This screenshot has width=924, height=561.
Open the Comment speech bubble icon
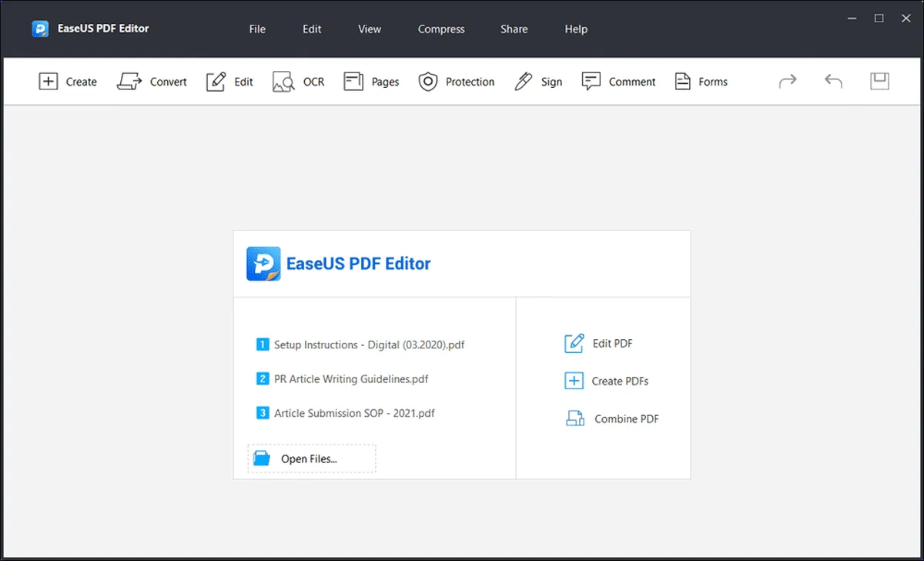tap(591, 82)
